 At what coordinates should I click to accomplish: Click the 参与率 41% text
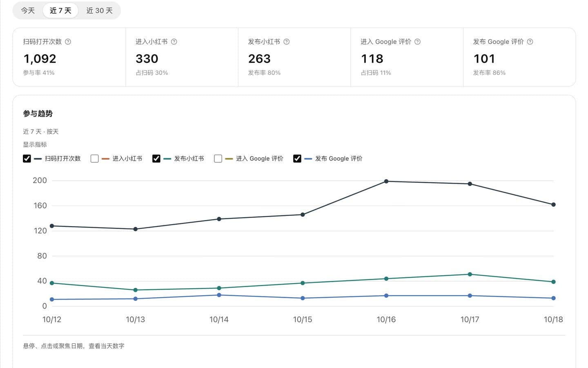pos(39,73)
